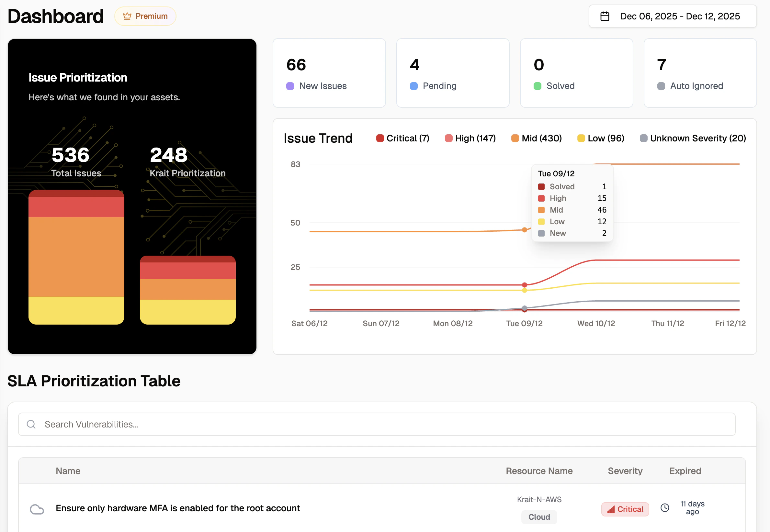The width and height of the screenshot is (770, 532).
Task: Click the bars icon inside the Critical badge
Action: tap(611, 509)
